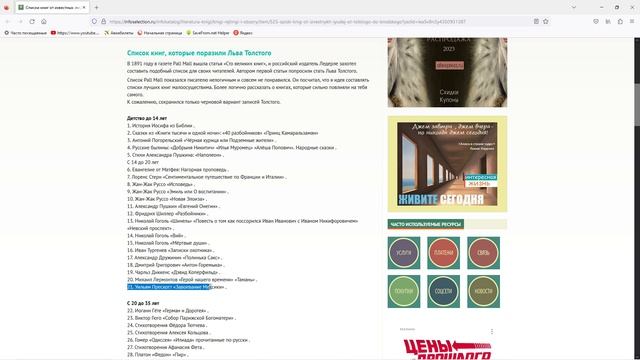Screen dimensions: 640x360
Task: Open the Firefox View pinned icon
Action: click(x=6, y=7)
